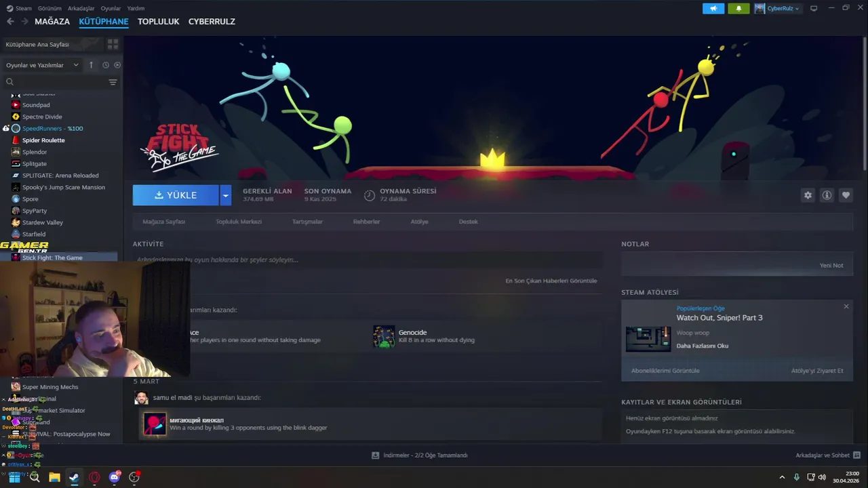This screenshot has height=488, width=868.
Task: Go to the KÜTÜPHANE section
Action: (104, 22)
